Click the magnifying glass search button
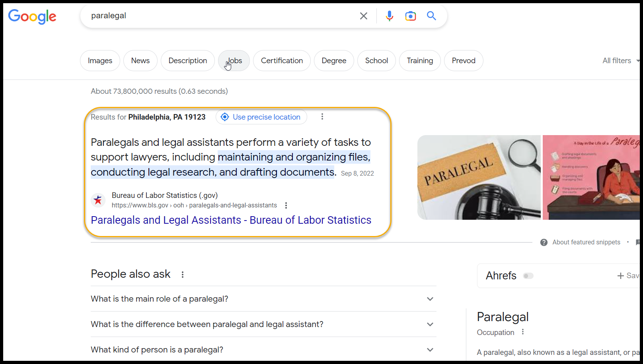Screen dimensions: 643x364 (x=431, y=16)
